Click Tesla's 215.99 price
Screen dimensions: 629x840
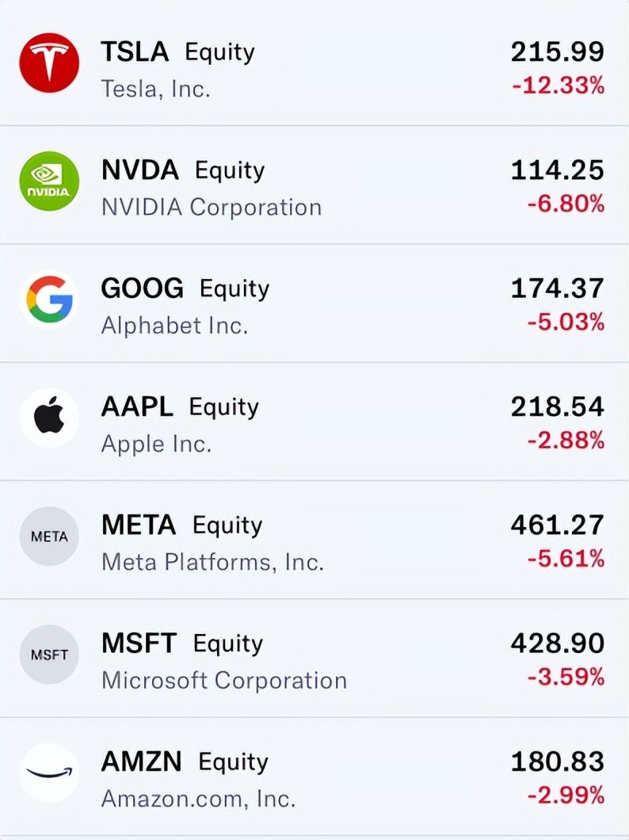tap(557, 52)
